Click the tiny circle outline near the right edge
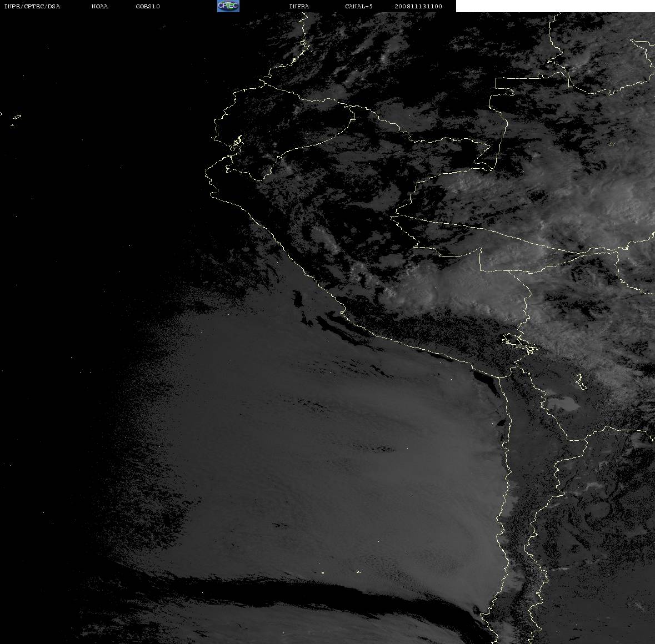The height and width of the screenshot is (644, 655). click(612, 144)
